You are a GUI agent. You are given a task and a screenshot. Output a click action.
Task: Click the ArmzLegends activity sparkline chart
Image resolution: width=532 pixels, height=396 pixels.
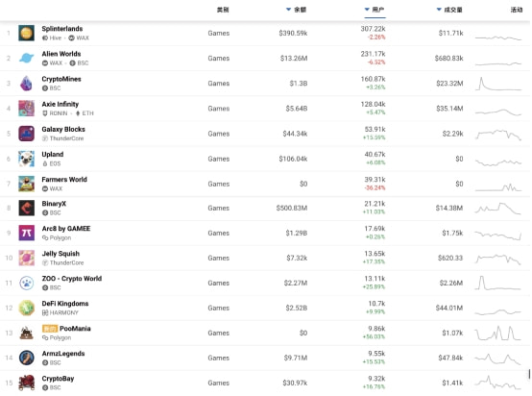point(497,358)
